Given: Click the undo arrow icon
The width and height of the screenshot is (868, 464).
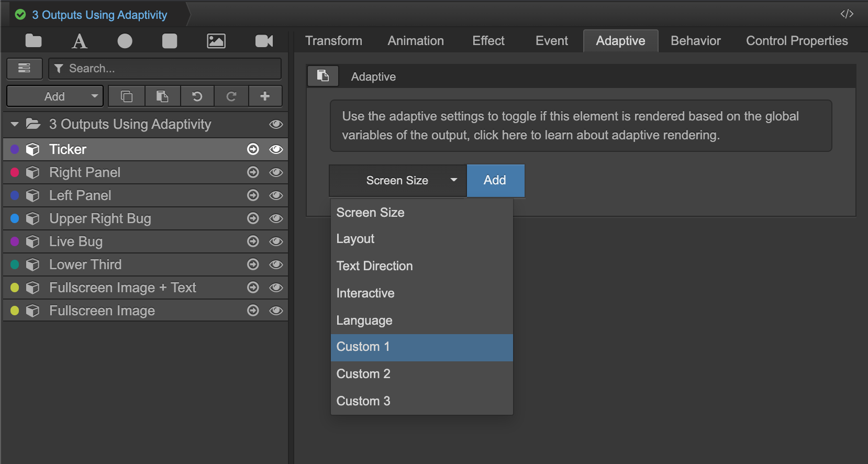Looking at the screenshot, I should pos(197,96).
